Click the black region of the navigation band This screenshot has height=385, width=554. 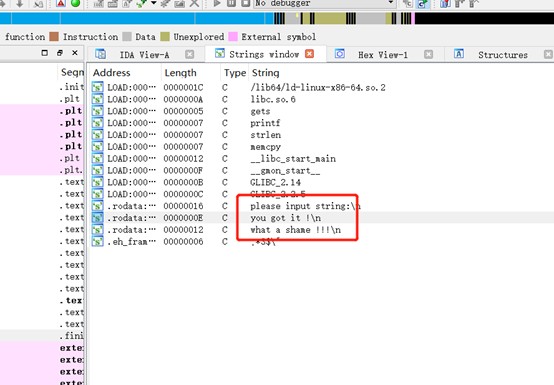(x=484, y=18)
